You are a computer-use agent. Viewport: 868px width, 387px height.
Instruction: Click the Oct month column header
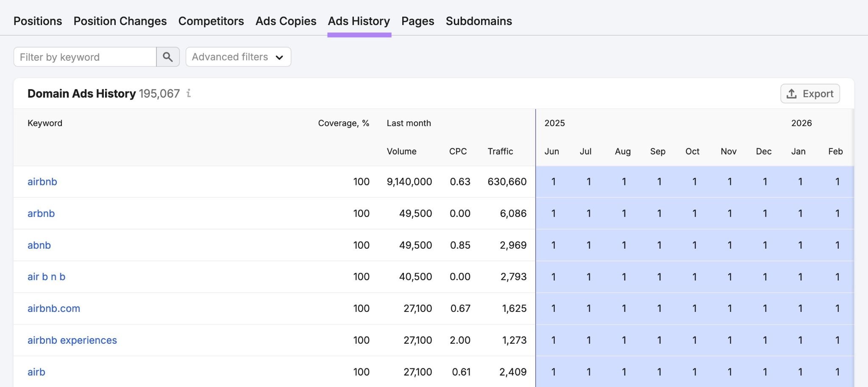(693, 151)
